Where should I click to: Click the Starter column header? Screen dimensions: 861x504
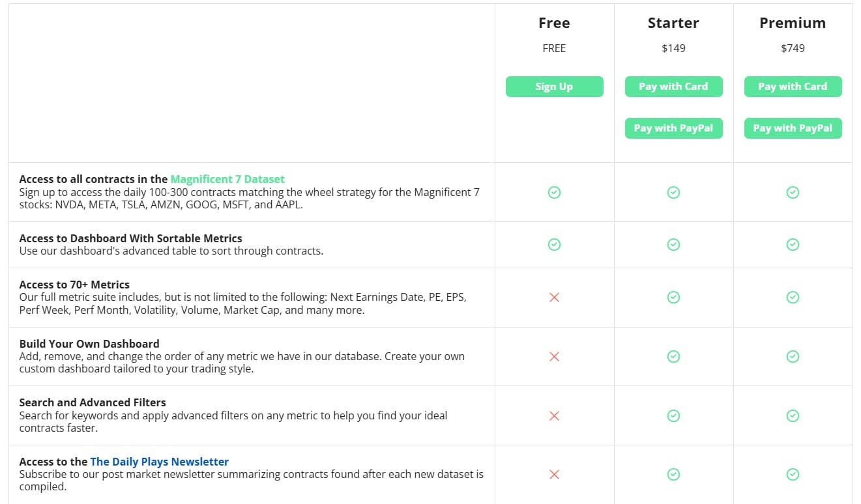(x=673, y=22)
